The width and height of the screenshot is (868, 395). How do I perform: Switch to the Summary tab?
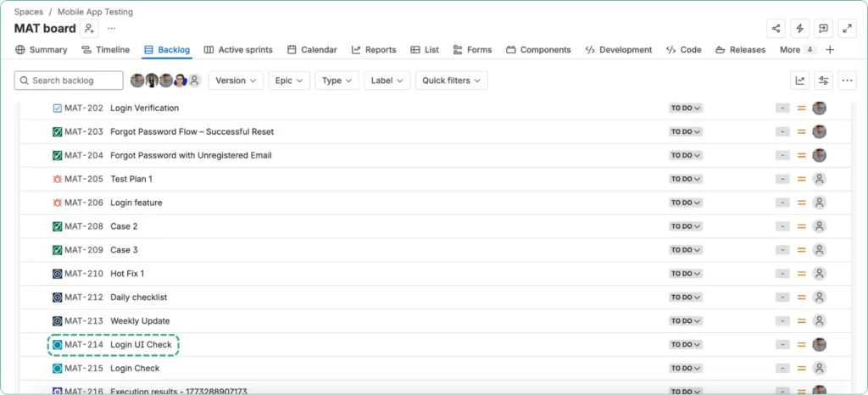(42, 50)
